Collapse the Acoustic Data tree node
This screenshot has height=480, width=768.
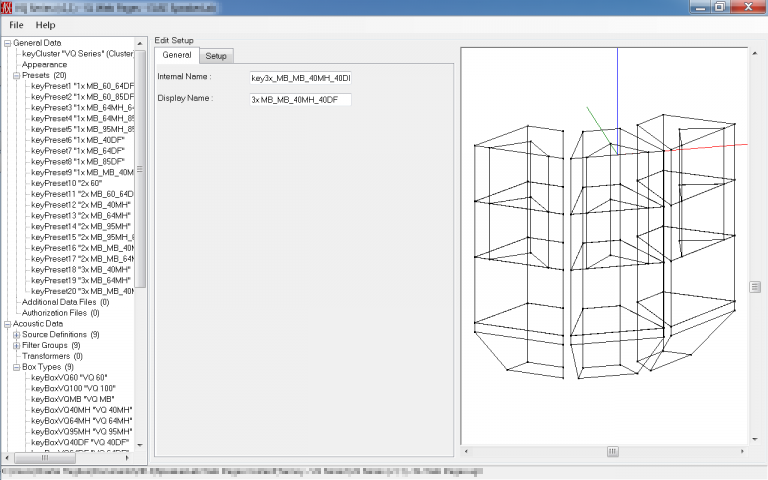pos(7,324)
